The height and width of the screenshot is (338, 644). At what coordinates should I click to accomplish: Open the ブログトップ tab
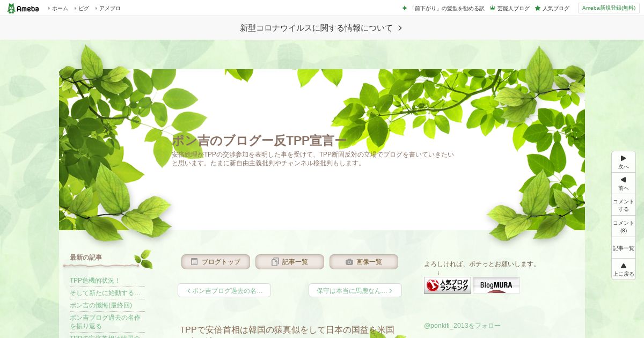pyautogui.click(x=216, y=262)
